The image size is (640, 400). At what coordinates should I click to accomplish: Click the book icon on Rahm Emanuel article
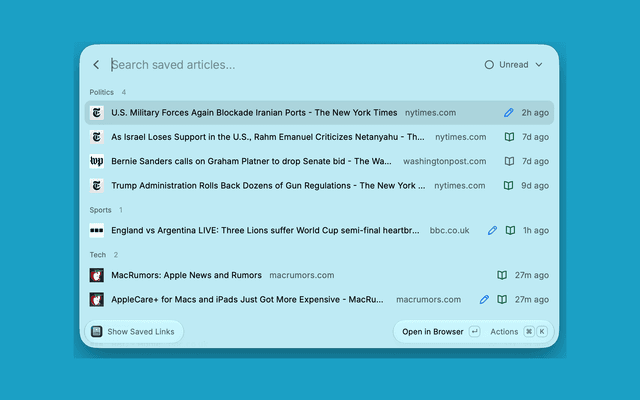pyautogui.click(x=509, y=137)
